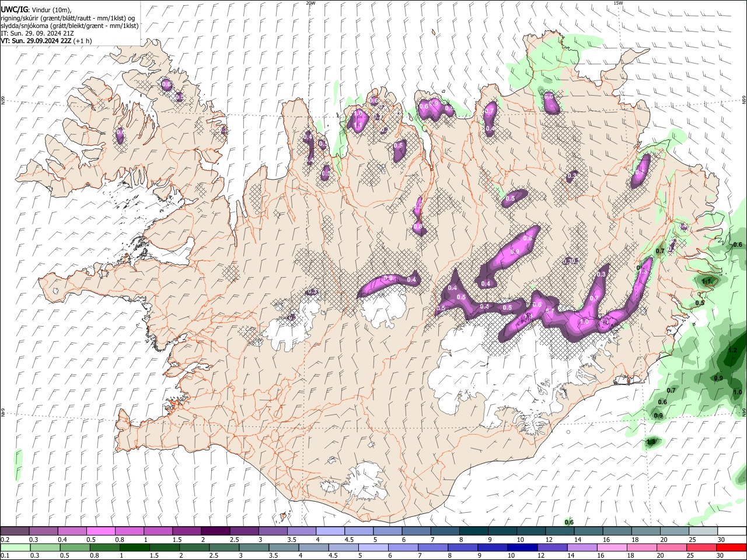
Task: Select the light lavender swatch at top-row label 4
Action: point(330,531)
